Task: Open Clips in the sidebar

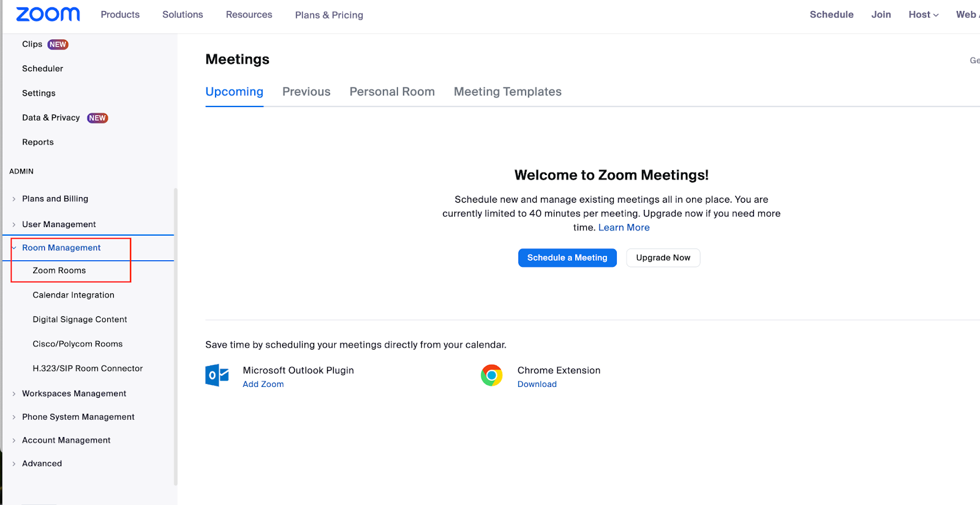Action: tap(32, 44)
